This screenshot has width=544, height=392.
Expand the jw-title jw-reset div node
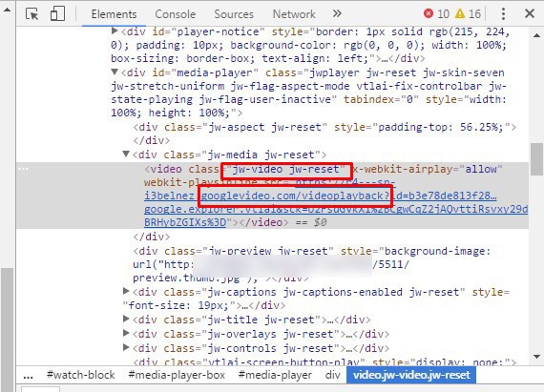coord(126,319)
